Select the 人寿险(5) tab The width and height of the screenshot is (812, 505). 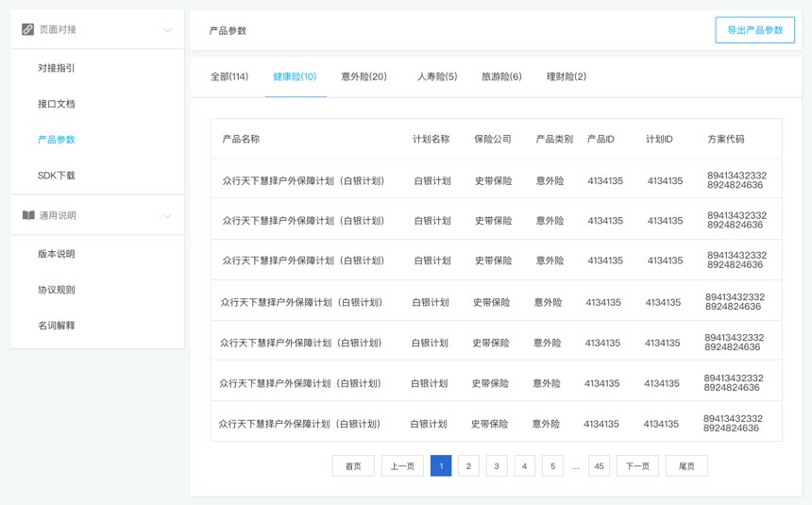437,76
